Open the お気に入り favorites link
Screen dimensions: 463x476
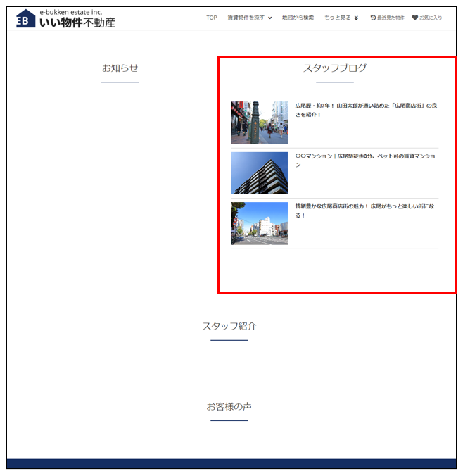click(431, 18)
